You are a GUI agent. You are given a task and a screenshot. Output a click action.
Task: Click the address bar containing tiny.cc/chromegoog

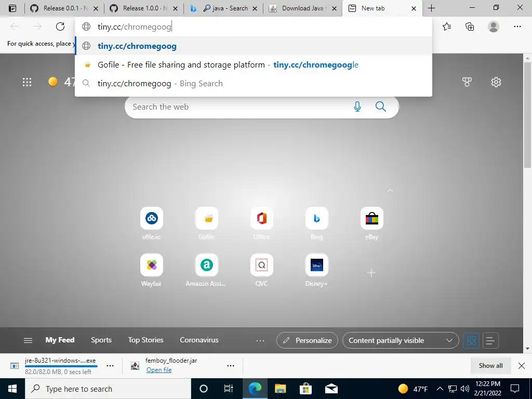tap(254, 26)
